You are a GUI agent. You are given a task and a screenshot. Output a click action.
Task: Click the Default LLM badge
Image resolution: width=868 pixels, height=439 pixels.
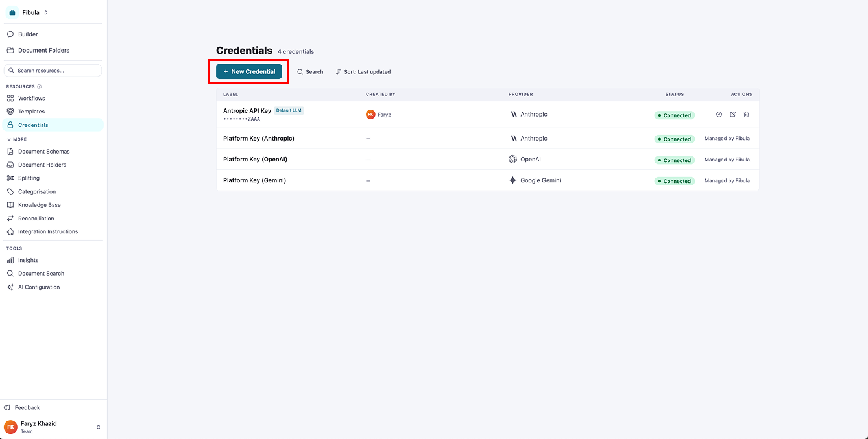[x=289, y=110]
